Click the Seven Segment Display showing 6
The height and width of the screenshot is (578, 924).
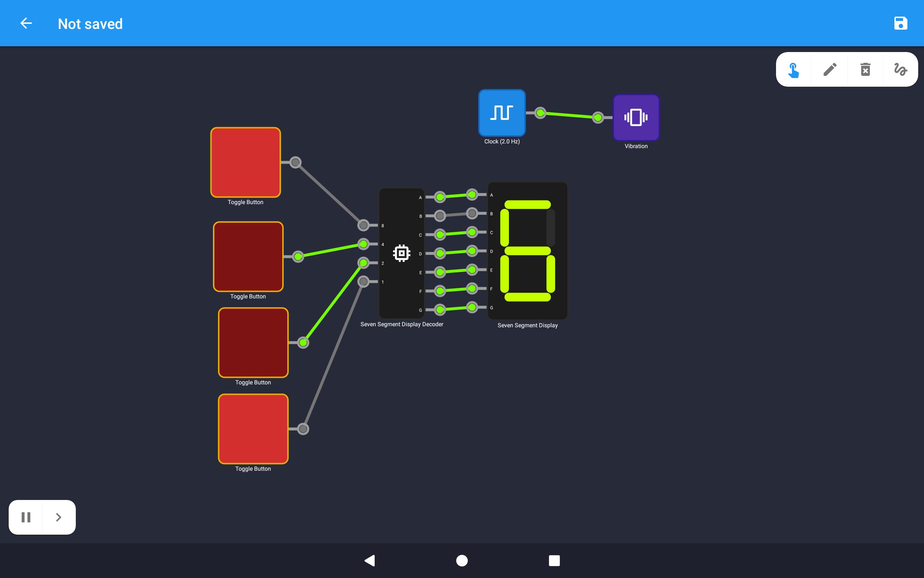click(527, 251)
